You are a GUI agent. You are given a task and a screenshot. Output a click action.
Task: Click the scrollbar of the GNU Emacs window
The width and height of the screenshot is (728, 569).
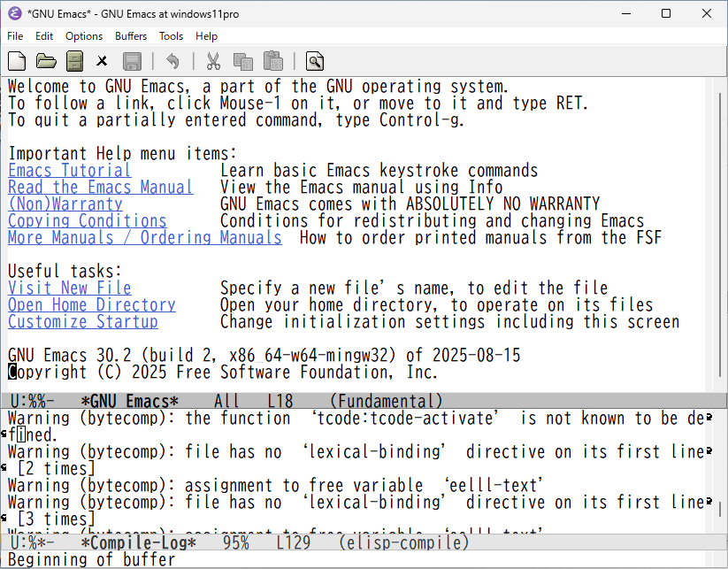pyautogui.click(x=720, y=235)
